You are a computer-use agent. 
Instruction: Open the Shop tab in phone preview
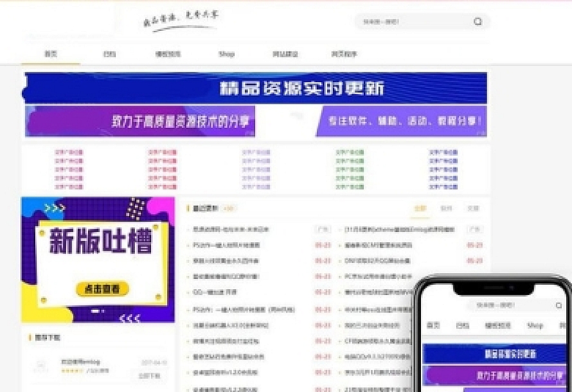point(535,326)
